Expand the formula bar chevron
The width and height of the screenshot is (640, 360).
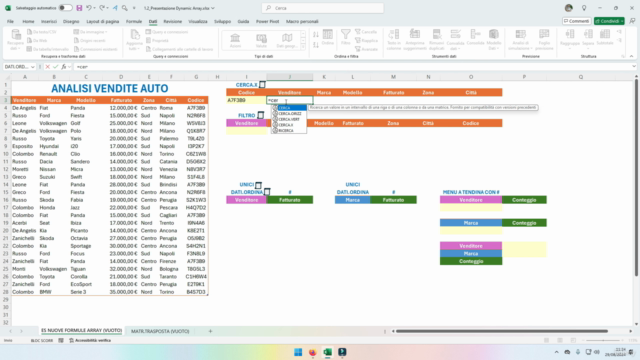[634, 67]
